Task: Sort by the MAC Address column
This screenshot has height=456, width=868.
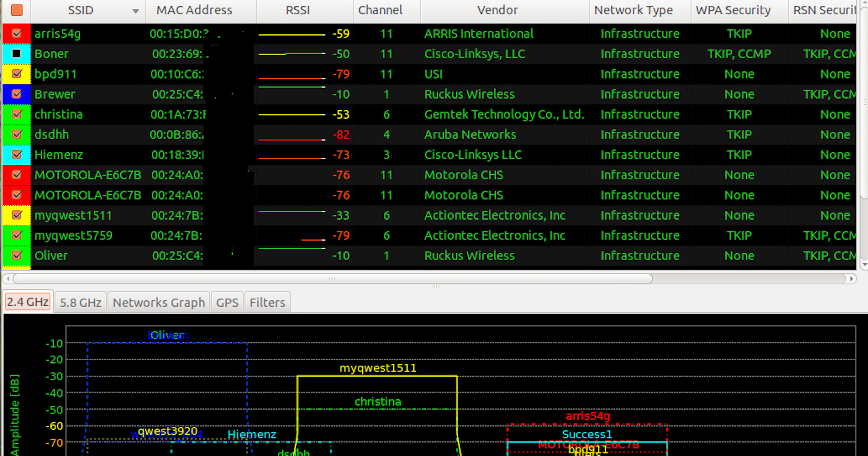Action: coord(201,10)
